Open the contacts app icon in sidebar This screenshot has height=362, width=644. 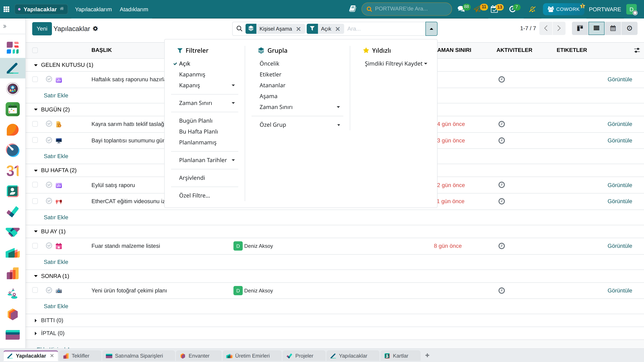pos(12,191)
